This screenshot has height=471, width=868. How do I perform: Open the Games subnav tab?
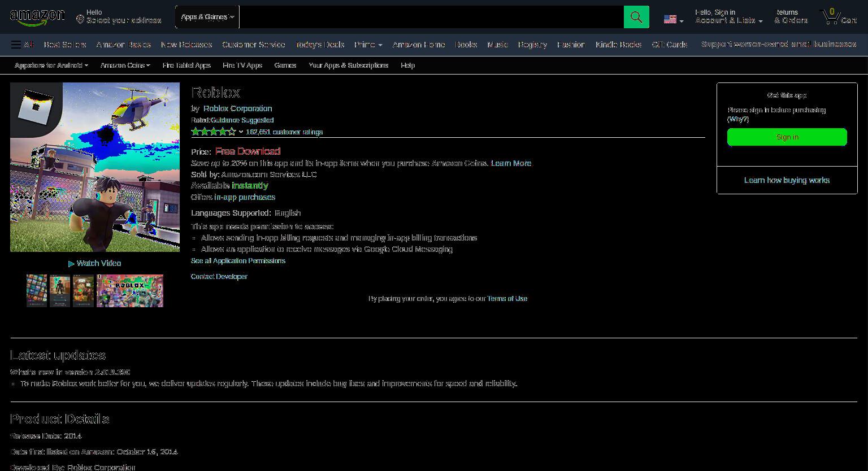(x=285, y=66)
